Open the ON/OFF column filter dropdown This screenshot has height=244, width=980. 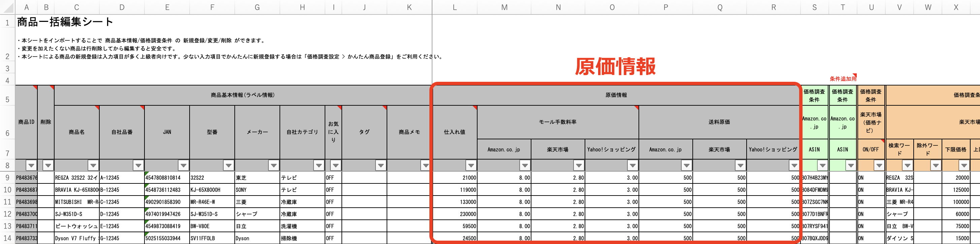[x=879, y=165]
